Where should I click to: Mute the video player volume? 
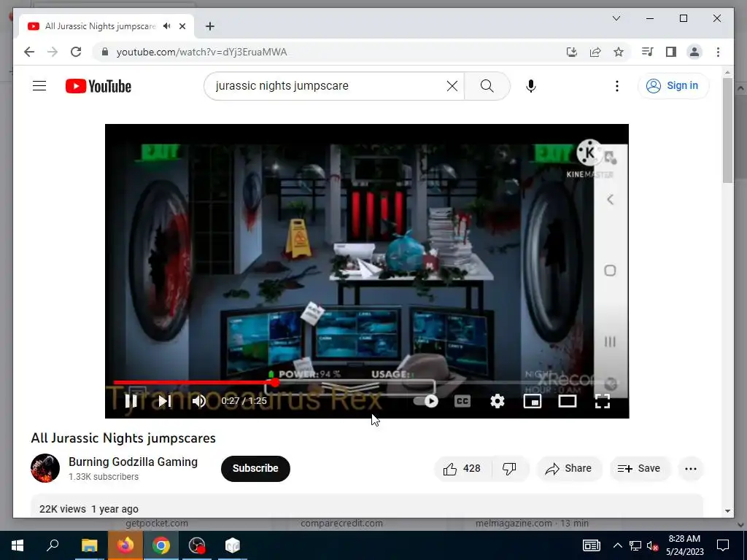point(199,402)
